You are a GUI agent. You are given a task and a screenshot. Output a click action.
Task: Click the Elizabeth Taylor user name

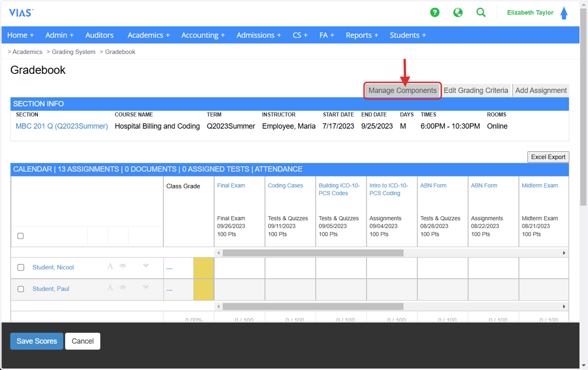[x=530, y=13]
